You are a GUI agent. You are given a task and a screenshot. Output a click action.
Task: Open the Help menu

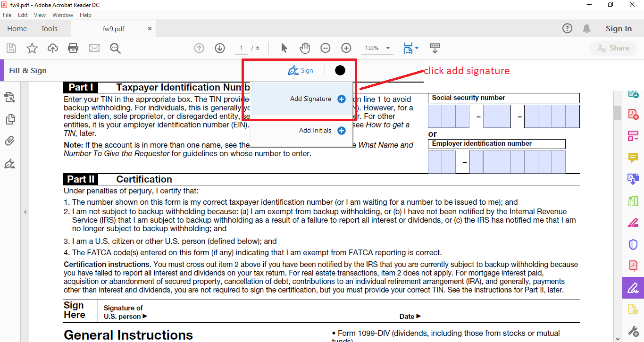coord(85,15)
